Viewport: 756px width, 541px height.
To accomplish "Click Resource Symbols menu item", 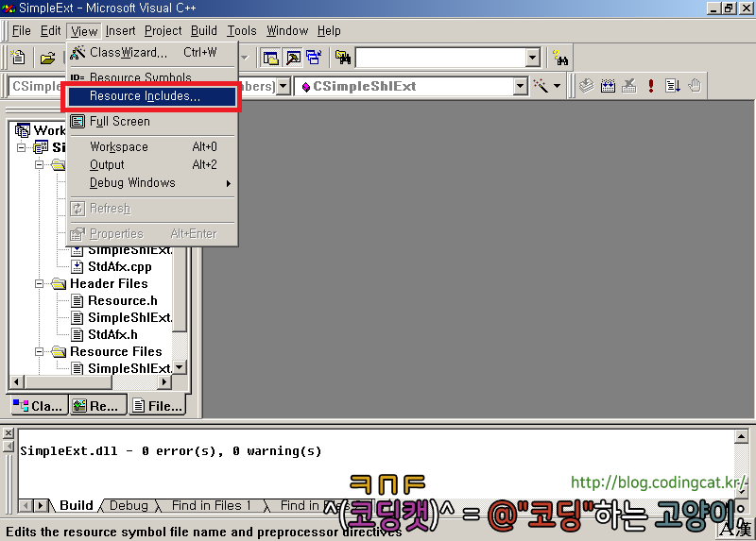I will coord(152,77).
